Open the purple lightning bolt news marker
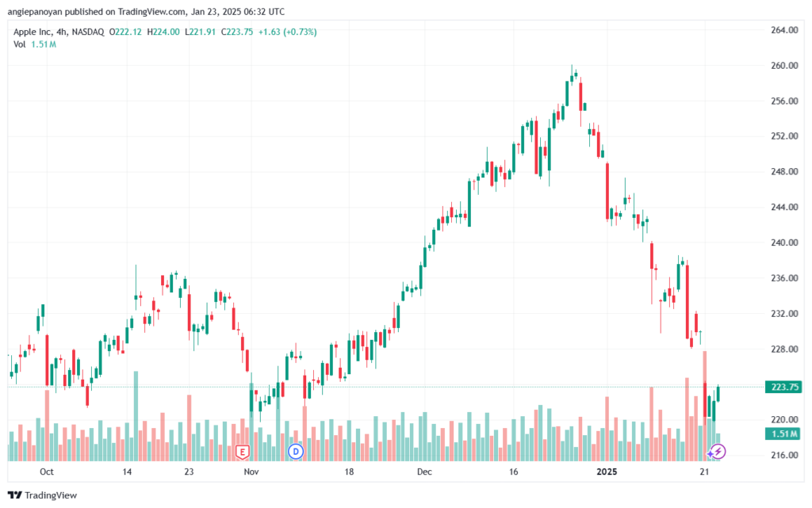The height and width of the screenshot is (508, 812). coord(718,452)
